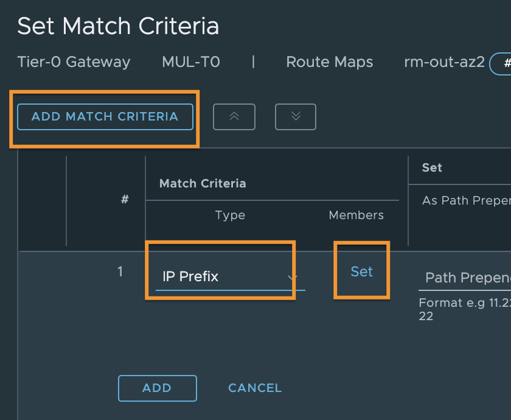Image resolution: width=511 pixels, height=420 pixels.
Task: Click the Type column header
Action: (x=230, y=215)
